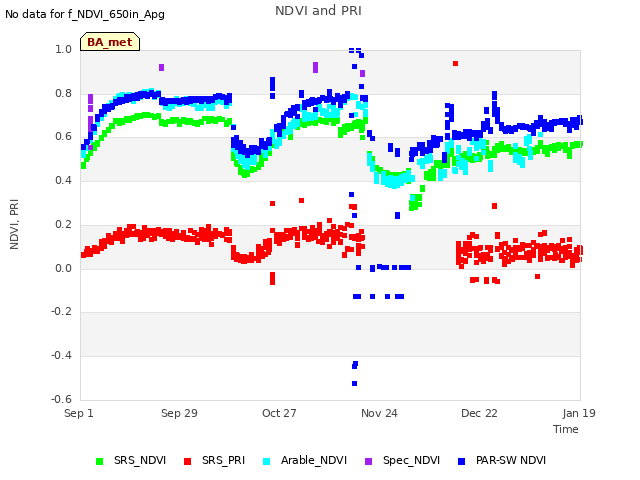The image size is (640, 480).
Task: Click the Sep 29 x-axis label
Action: coord(179,413)
